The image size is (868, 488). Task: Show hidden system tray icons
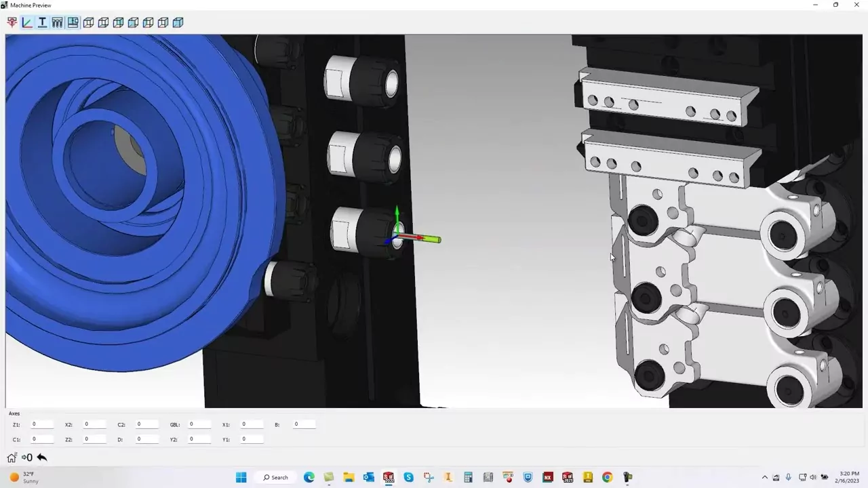[765, 477]
